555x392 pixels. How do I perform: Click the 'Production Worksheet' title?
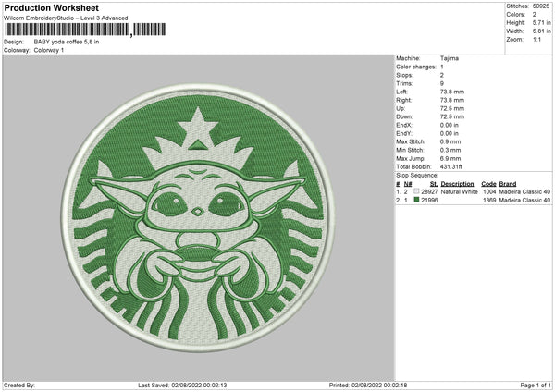tap(51, 7)
